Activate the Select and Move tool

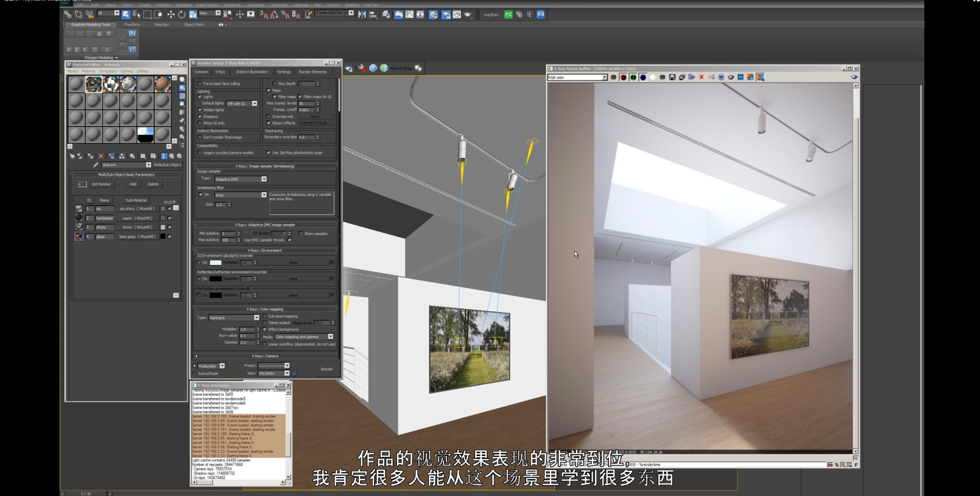[171, 15]
